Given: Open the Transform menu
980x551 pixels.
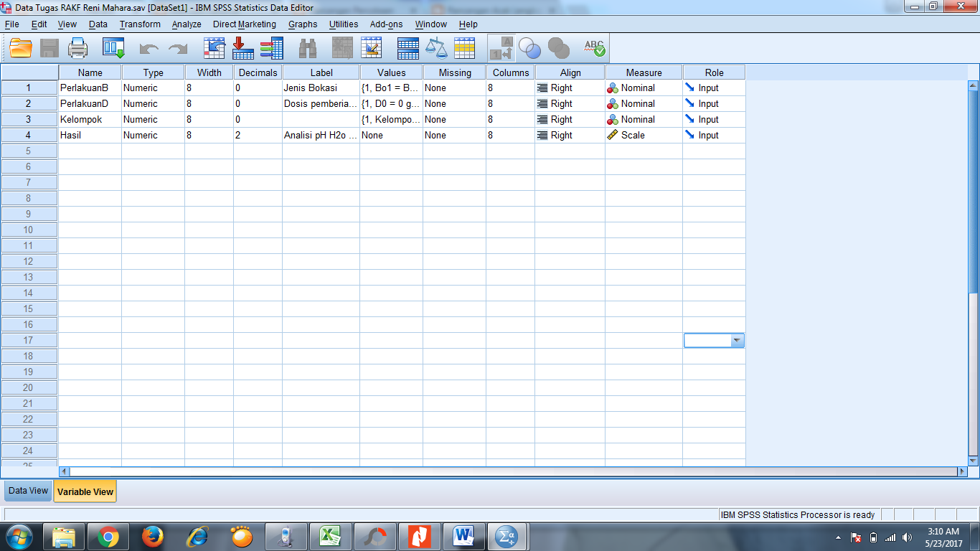Looking at the screenshot, I should 139,24.
